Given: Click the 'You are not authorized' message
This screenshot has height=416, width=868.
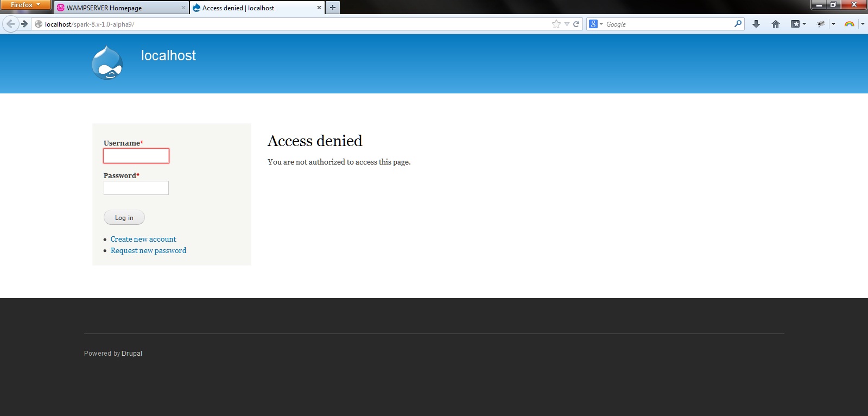Looking at the screenshot, I should 339,162.
